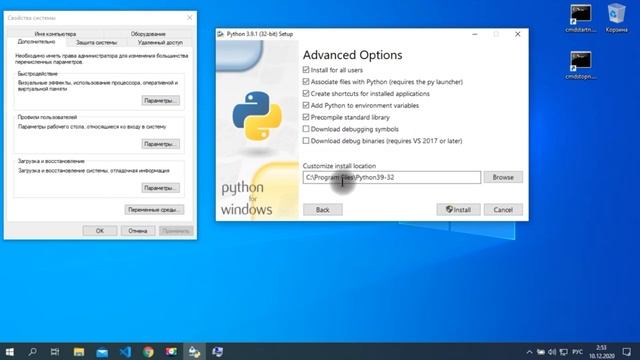Viewport: 640px width, 360px height.
Task: Minimize the Python Setup window
Action: [475, 34]
